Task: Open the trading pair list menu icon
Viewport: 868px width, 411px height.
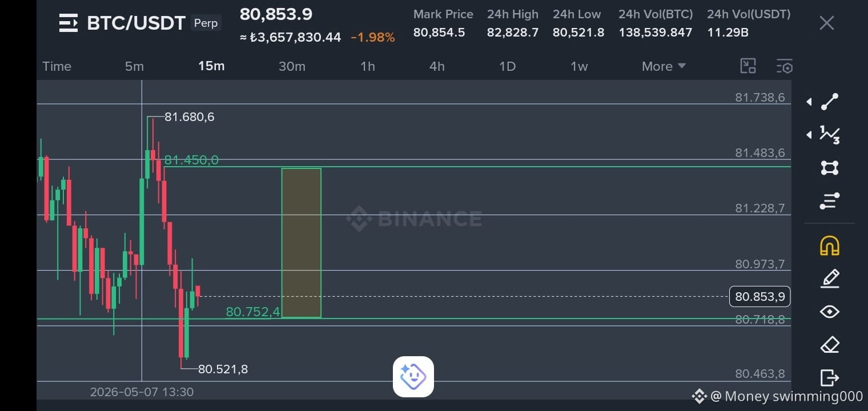Action: coord(69,23)
